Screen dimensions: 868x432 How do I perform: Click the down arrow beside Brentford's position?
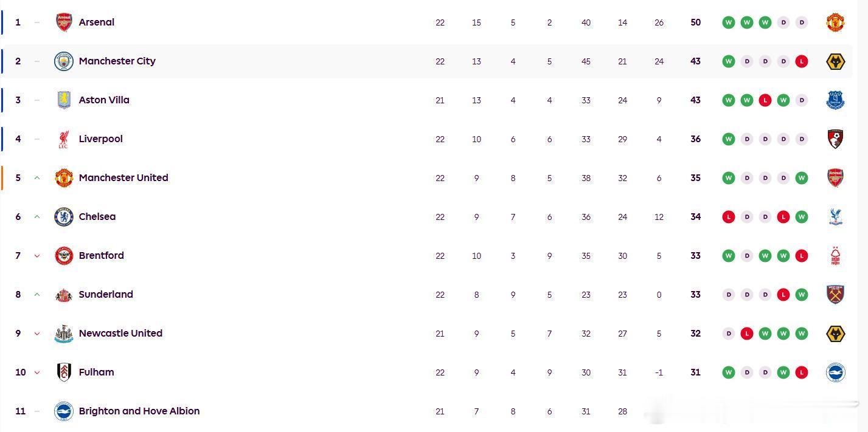(x=37, y=256)
